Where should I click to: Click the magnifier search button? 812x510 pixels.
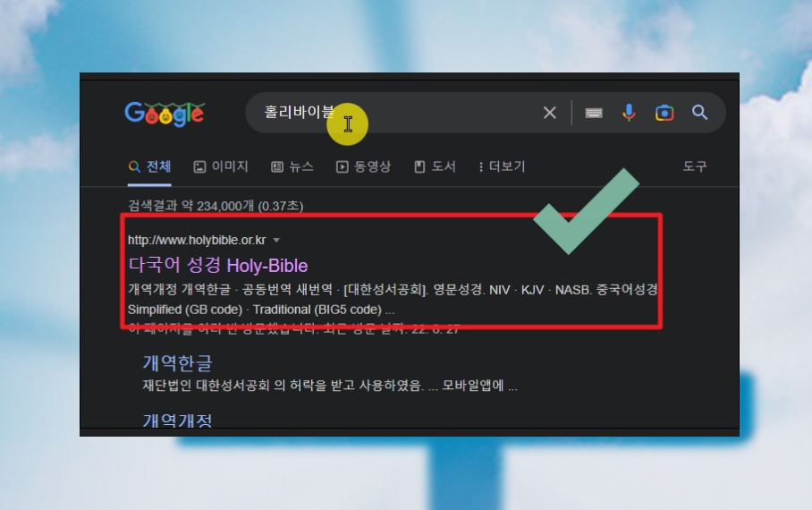[x=699, y=113]
